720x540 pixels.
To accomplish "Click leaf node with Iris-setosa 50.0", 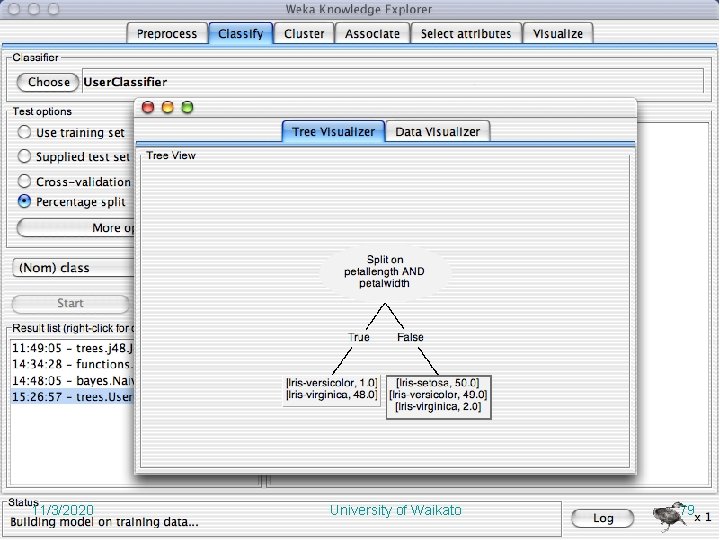I will [439, 397].
